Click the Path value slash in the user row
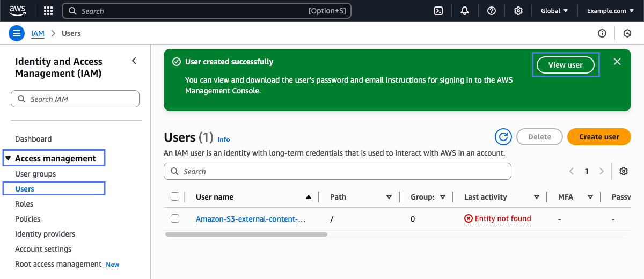This screenshot has height=279, width=644. pyautogui.click(x=332, y=219)
